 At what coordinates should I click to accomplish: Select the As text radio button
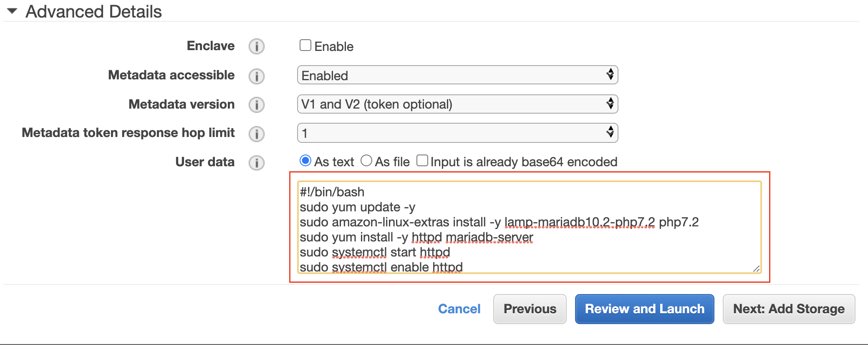coord(305,161)
